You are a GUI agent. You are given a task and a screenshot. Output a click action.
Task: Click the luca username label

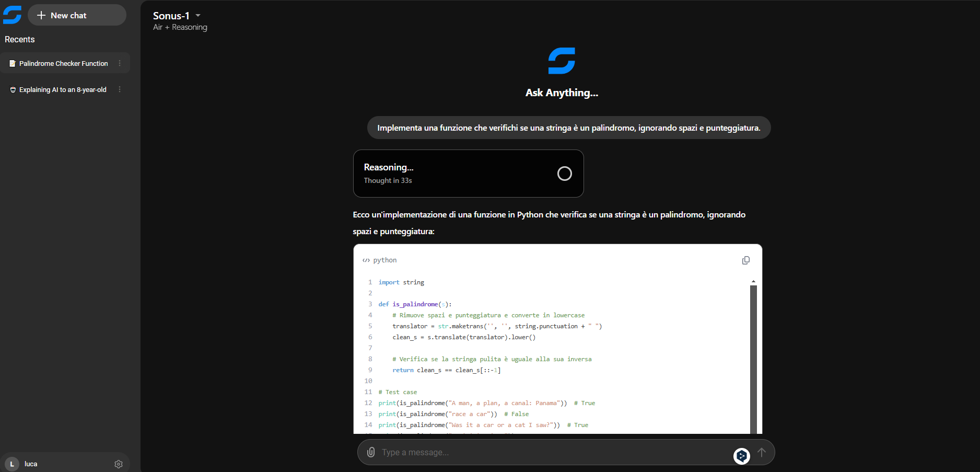(x=31, y=464)
